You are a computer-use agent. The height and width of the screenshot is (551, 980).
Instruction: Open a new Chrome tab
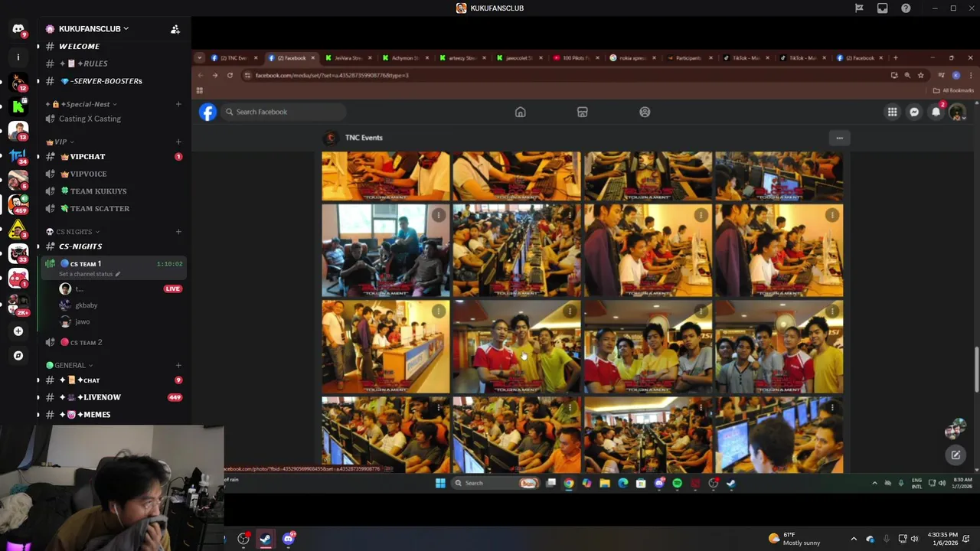click(x=895, y=58)
